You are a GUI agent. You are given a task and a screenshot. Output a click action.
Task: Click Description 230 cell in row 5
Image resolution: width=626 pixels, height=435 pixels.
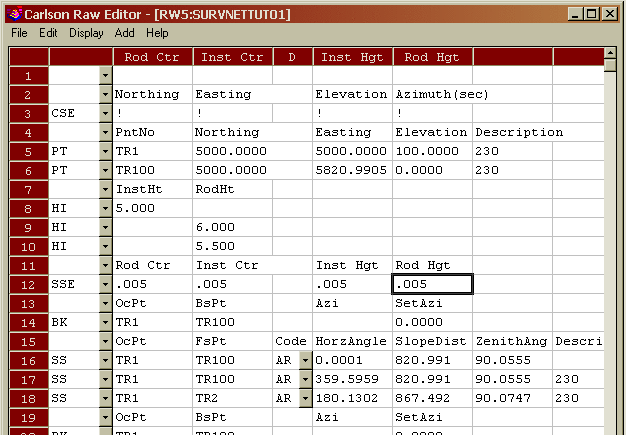[513, 152]
